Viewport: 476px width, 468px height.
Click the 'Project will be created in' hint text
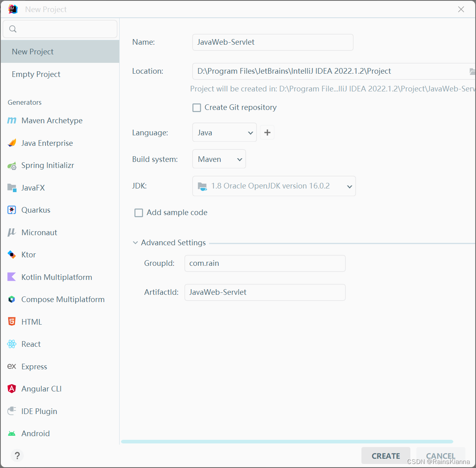pyautogui.click(x=333, y=89)
